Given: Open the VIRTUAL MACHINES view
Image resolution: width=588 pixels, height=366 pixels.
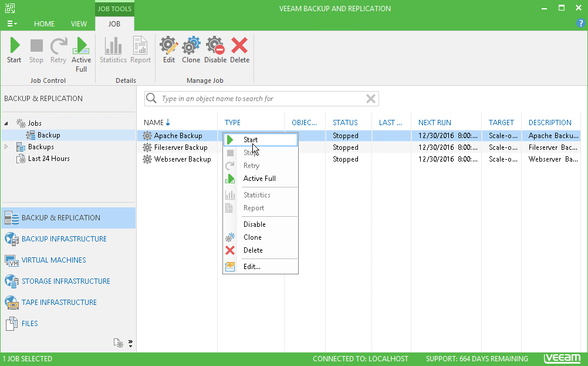Looking at the screenshot, I should 69,260.
